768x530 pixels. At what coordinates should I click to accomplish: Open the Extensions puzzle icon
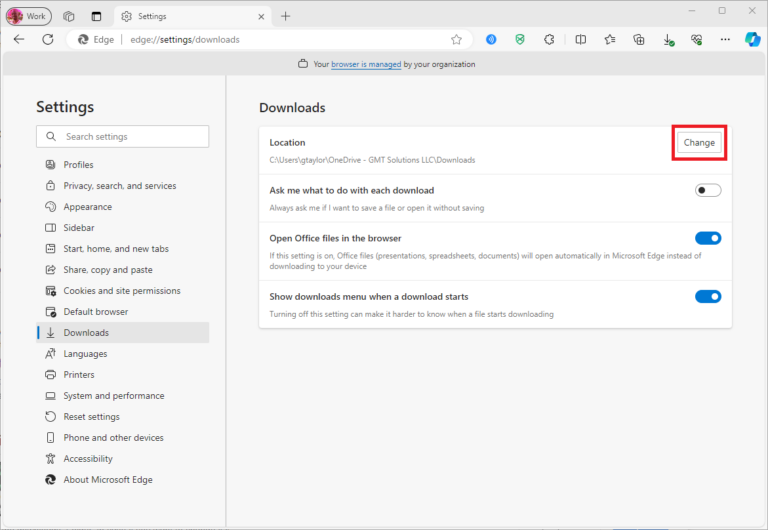(549, 40)
